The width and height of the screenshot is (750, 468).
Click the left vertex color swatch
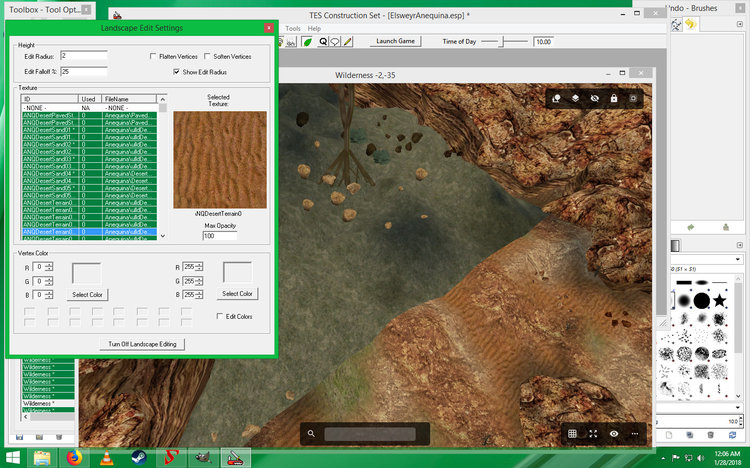86,273
